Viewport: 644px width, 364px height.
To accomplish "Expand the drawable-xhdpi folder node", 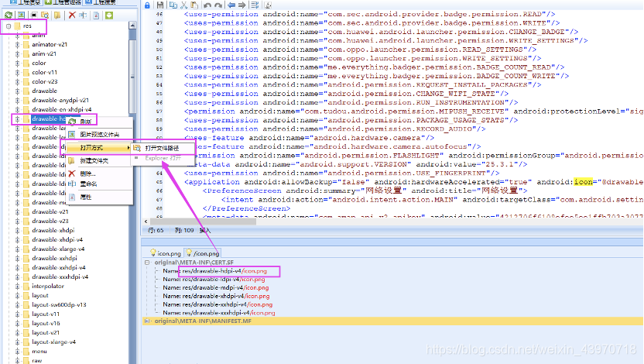I will 17,231.
